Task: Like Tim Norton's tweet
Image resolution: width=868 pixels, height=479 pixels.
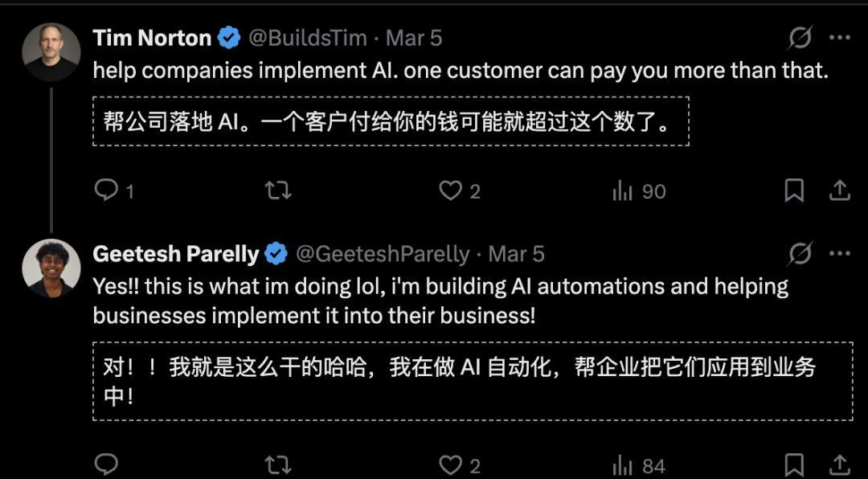Action: tap(451, 190)
